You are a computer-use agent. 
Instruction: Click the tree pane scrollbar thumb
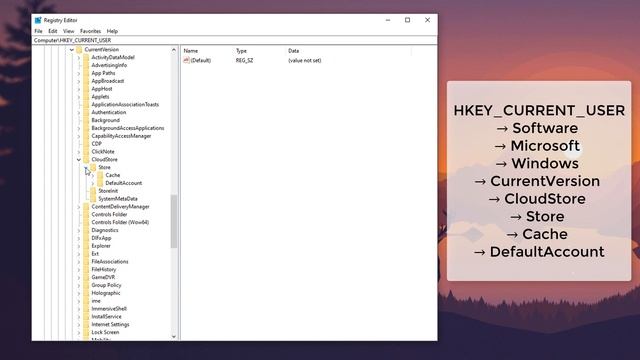tap(174, 221)
